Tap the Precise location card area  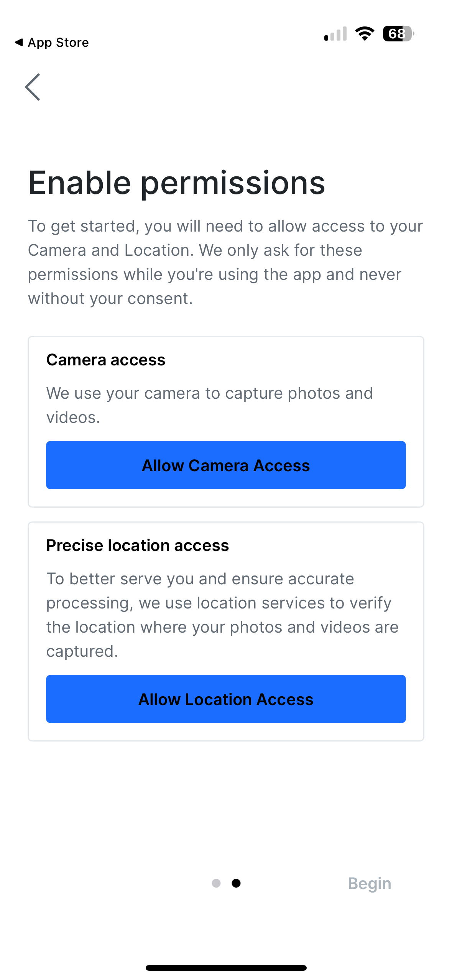tap(226, 631)
